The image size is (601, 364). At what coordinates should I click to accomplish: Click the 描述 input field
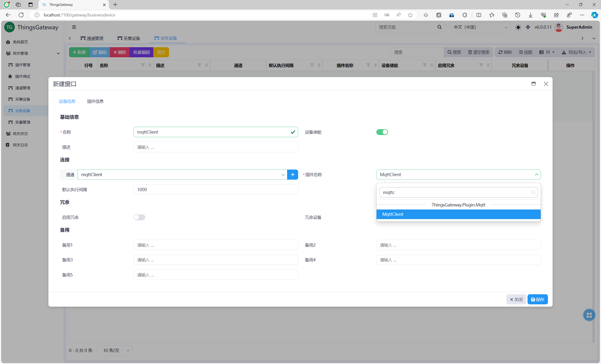click(x=216, y=147)
